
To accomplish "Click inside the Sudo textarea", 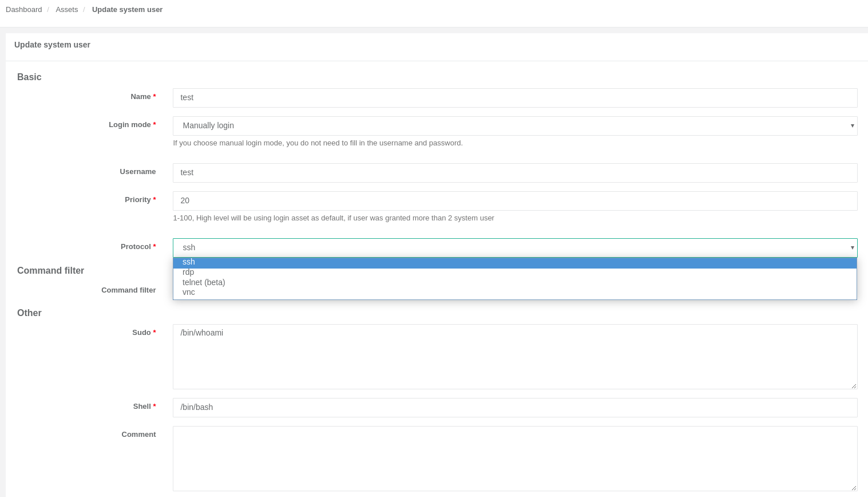I will click(x=515, y=355).
